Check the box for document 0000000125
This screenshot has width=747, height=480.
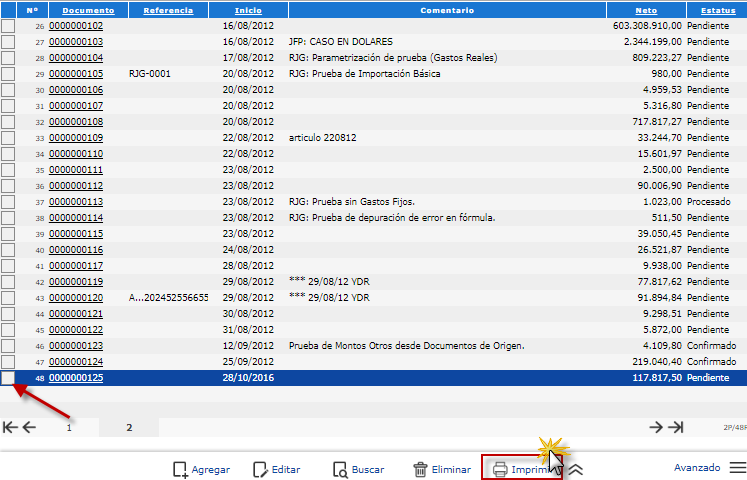pos(8,378)
